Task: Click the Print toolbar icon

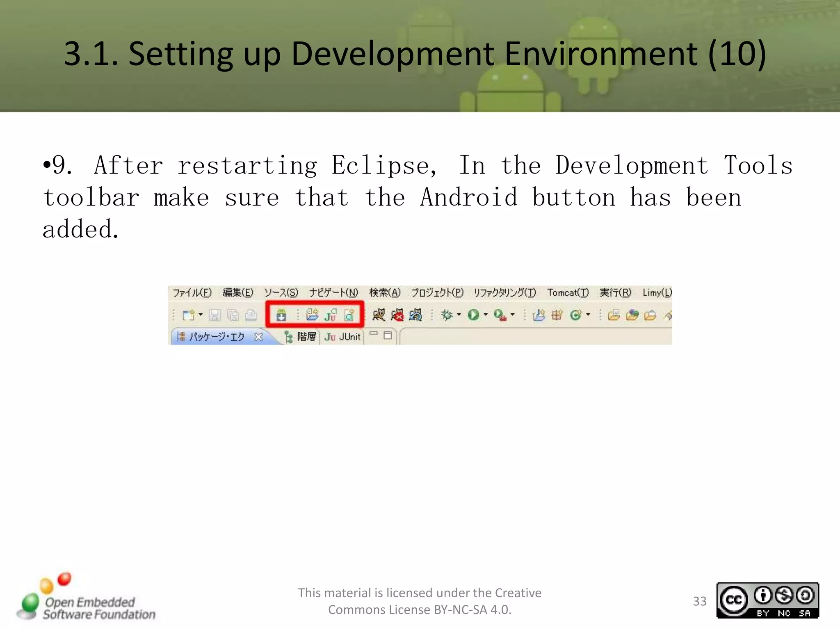Action: (251, 315)
